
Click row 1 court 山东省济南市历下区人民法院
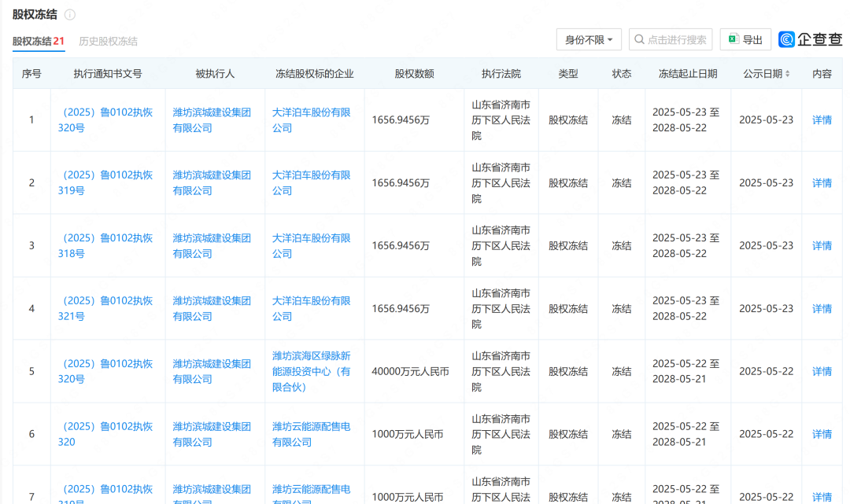(x=501, y=120)
